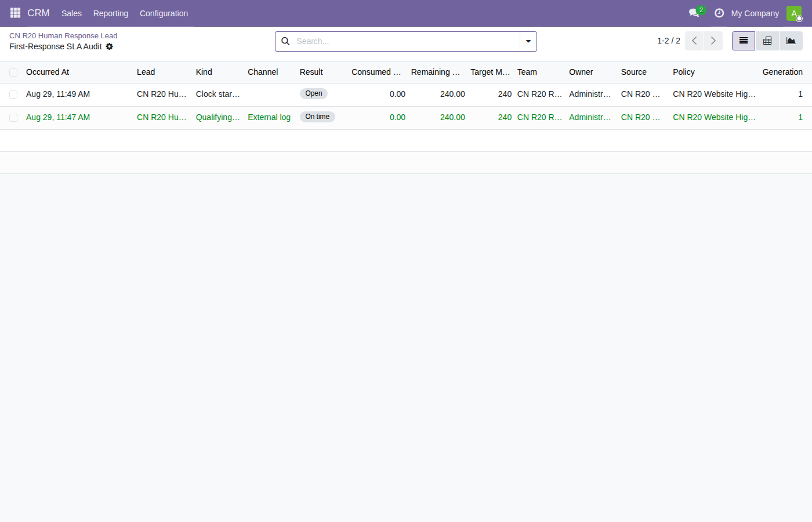
Task: Click the Qualifying kind cell
Action: (218, 117)
